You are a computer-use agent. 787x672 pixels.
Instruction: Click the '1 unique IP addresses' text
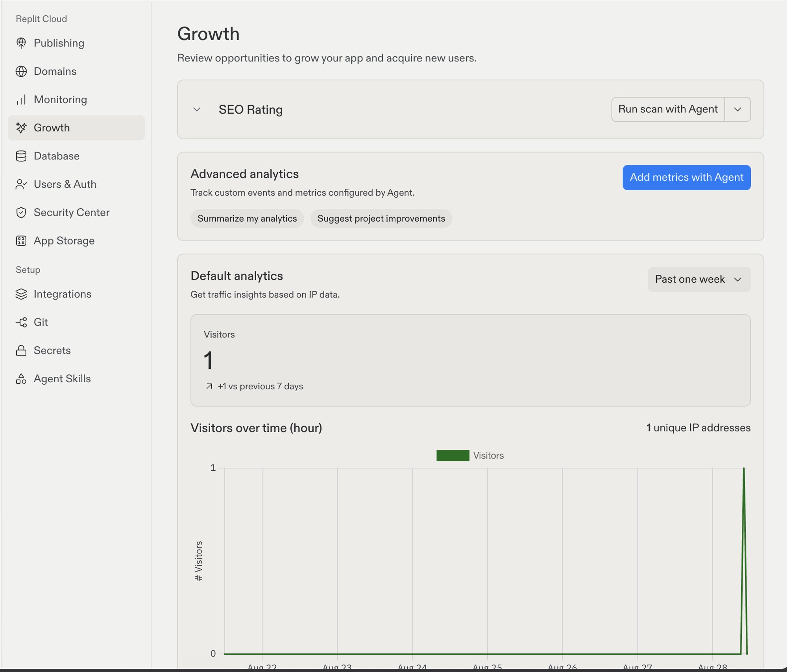click(x=698, y=428)
